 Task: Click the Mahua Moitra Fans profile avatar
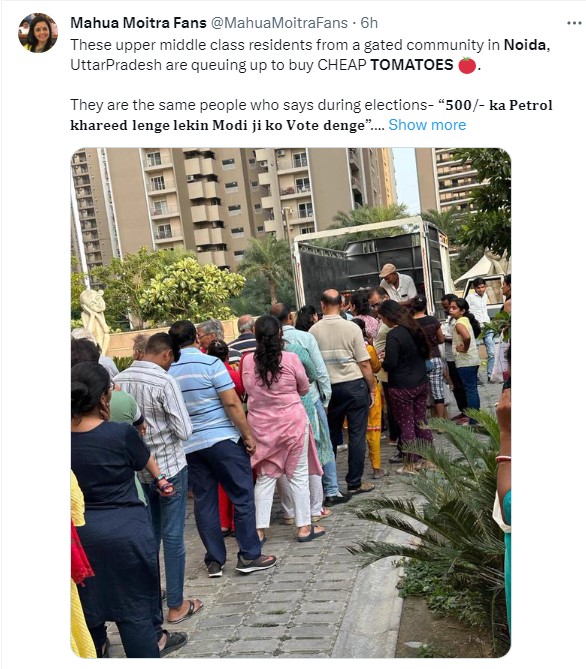38,33
